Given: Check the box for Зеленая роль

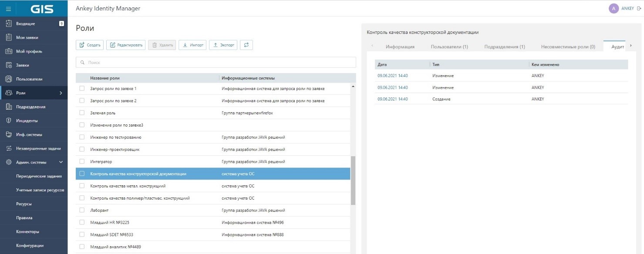Looking at the screenshot, I should [82, 113].
